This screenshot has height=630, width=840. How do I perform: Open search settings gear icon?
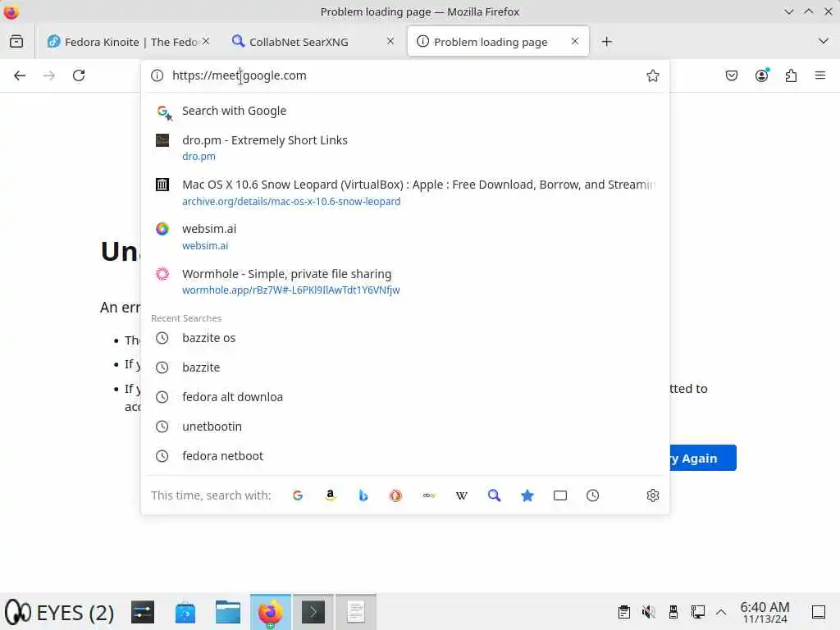pyautogui.click(x=652, y=495)
